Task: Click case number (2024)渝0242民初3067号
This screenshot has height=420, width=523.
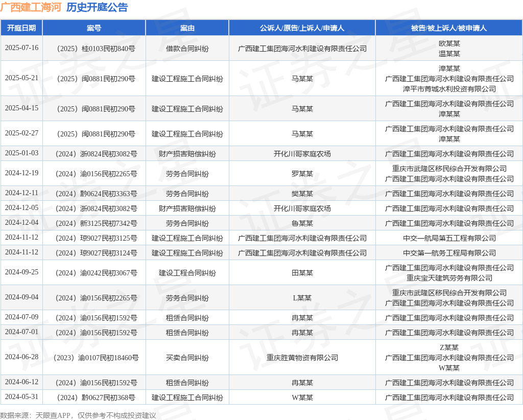Action: [x=96, y=273]
